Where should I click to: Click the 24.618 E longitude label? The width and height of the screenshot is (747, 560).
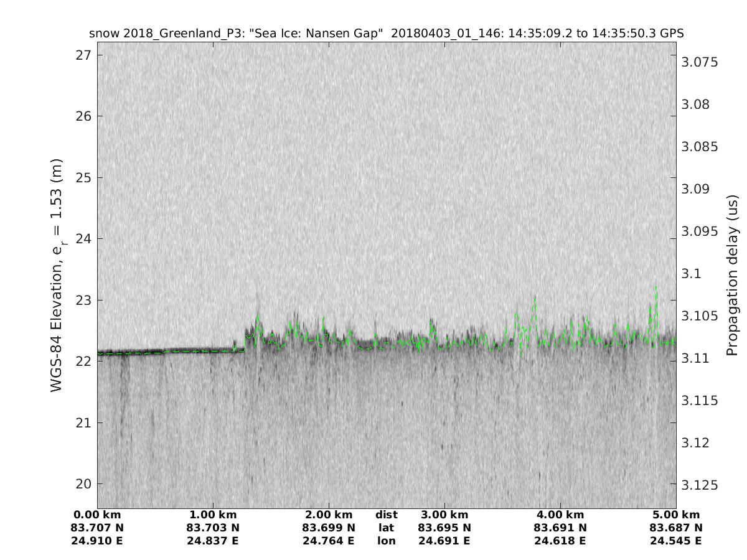pos(560,541)
